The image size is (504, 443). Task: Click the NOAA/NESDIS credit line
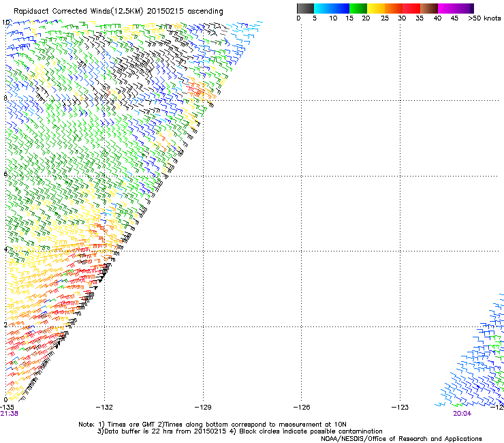click(401, 439)
